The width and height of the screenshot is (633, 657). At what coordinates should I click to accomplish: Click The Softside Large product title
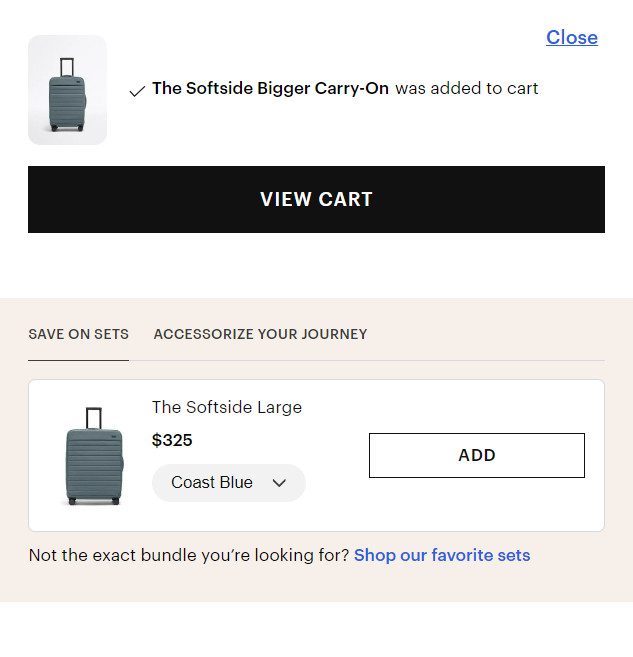pos(226,407)
